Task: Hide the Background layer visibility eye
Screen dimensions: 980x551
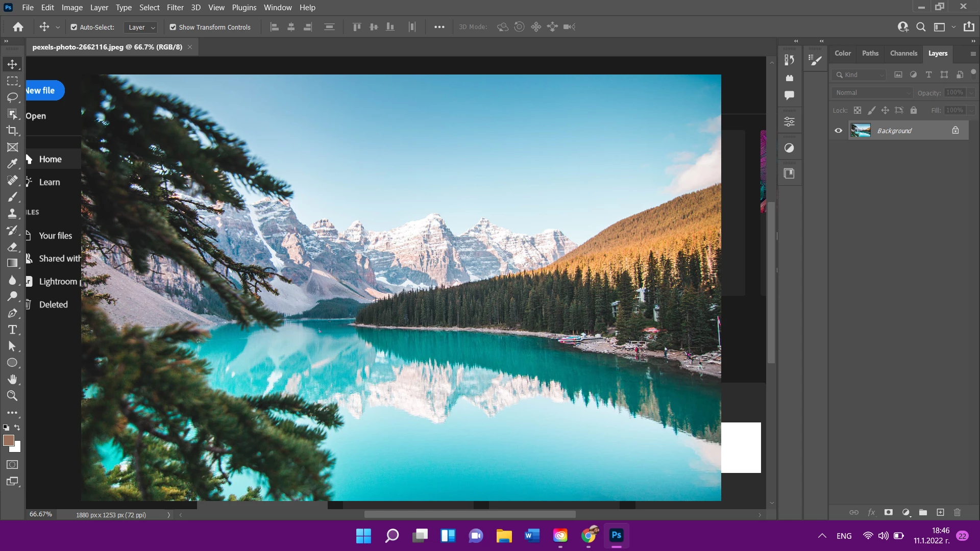Action: 838,131
